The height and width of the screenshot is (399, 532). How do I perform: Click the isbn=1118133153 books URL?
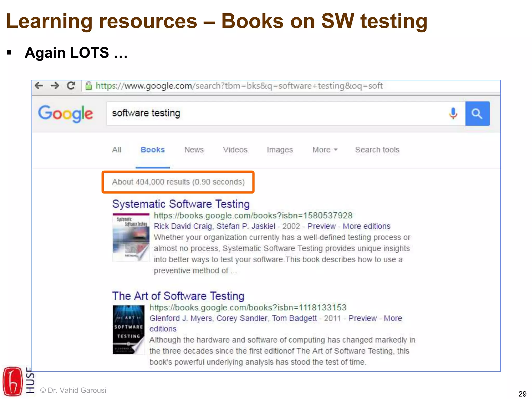[x=248, y=308]
